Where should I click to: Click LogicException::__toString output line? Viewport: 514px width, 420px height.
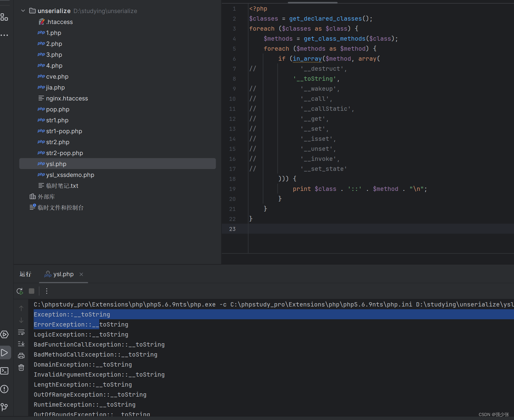pos(81,335)
